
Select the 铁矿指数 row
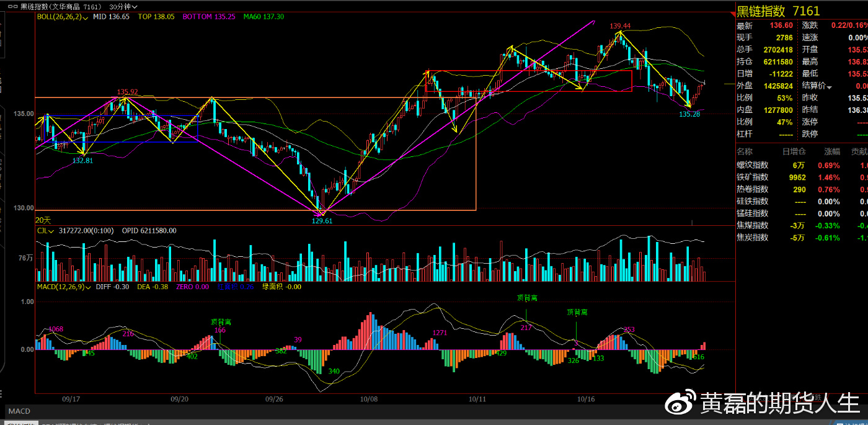tap(802, 177)
